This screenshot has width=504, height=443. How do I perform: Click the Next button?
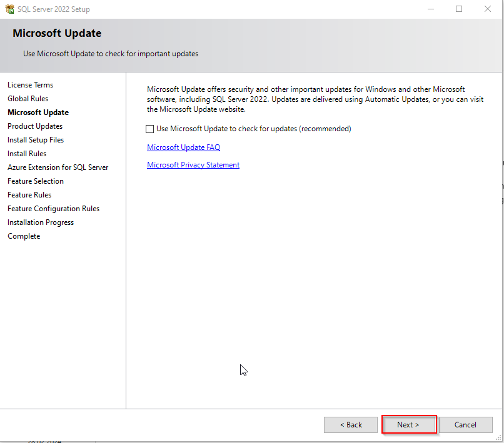[408, 425]
